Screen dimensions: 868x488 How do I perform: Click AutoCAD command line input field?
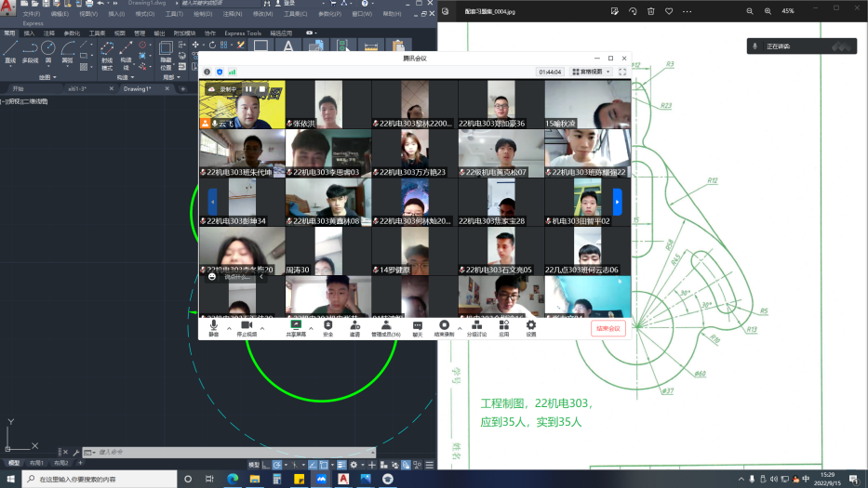(x=230, y=452)
